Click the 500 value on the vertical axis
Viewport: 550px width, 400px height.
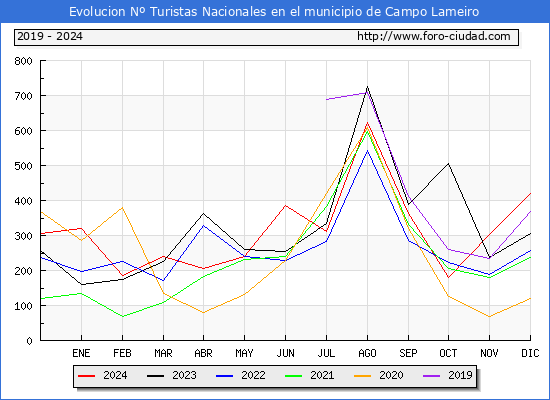tap(23, 166)
